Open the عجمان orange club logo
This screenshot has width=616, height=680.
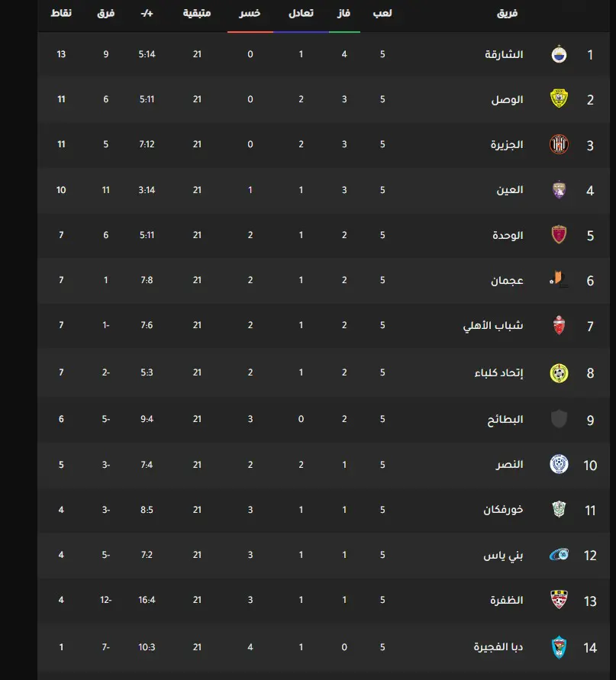559,280
